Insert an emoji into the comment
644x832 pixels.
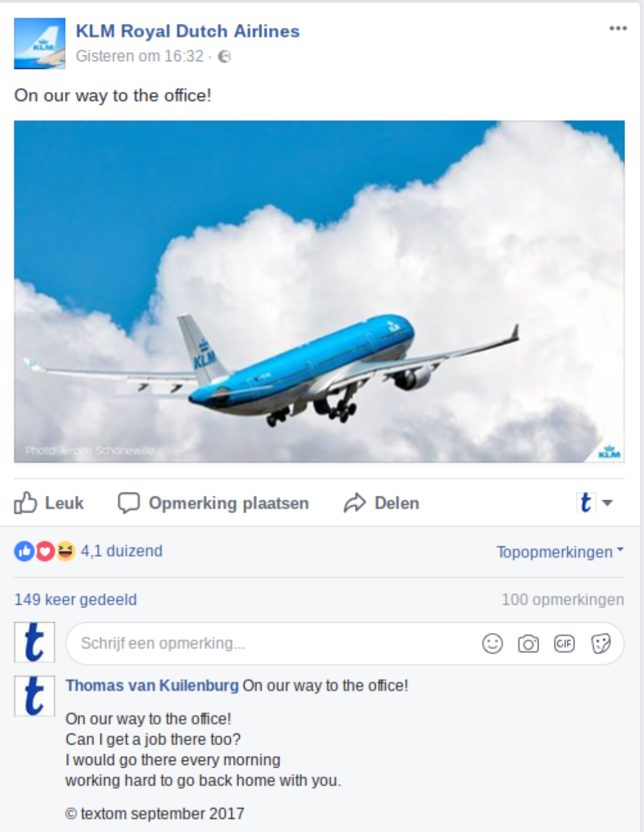click(492, 643)
